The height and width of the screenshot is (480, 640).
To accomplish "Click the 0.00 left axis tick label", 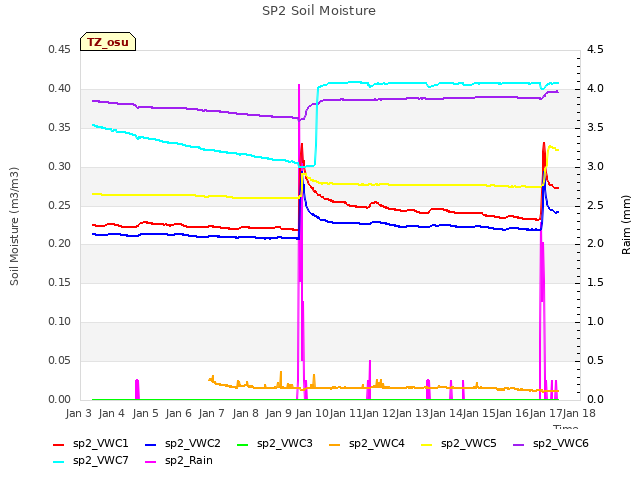I will pyautogui.click(x=60, y=399).
